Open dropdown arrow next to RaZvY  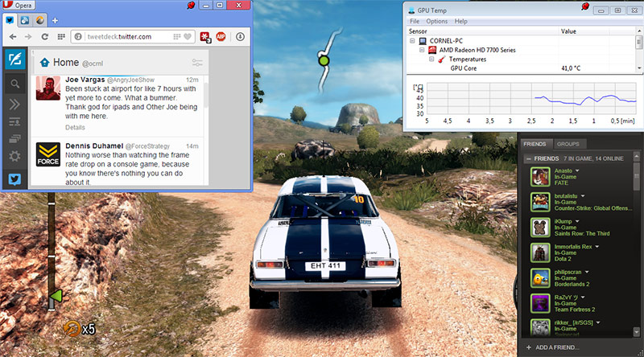(583, 297)
